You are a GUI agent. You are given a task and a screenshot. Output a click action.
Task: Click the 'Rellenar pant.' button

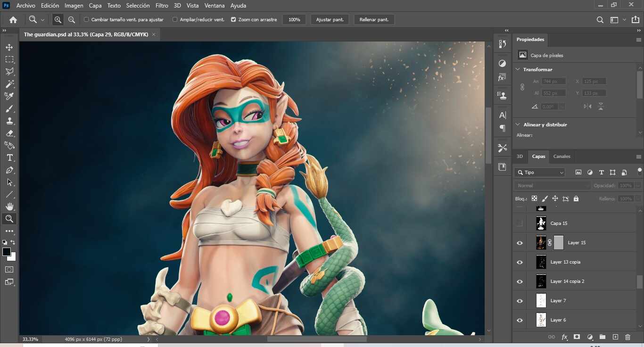pyautogui.click(x=374, y=20)
